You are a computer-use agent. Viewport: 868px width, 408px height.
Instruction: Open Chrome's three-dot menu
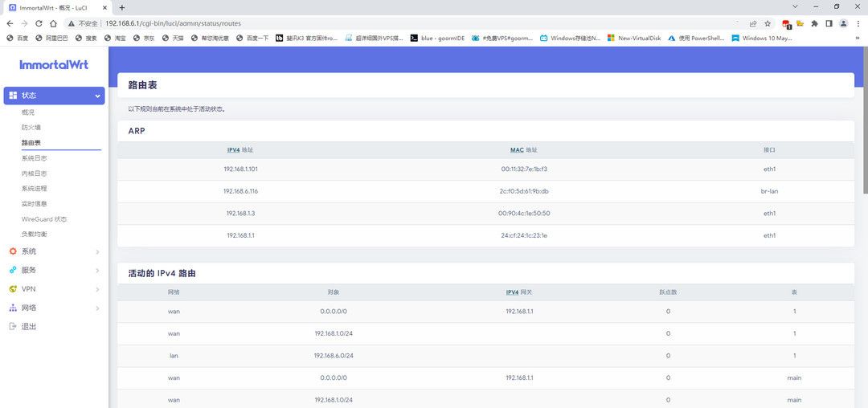(857, 23)
